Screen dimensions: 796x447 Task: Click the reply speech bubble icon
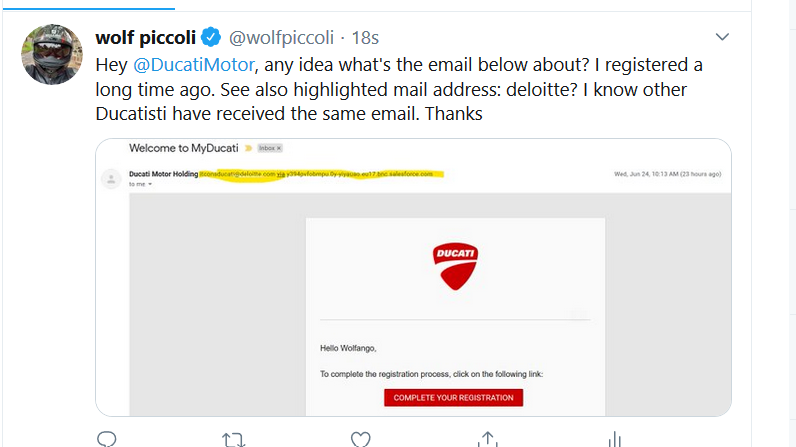tap(107, 439)
